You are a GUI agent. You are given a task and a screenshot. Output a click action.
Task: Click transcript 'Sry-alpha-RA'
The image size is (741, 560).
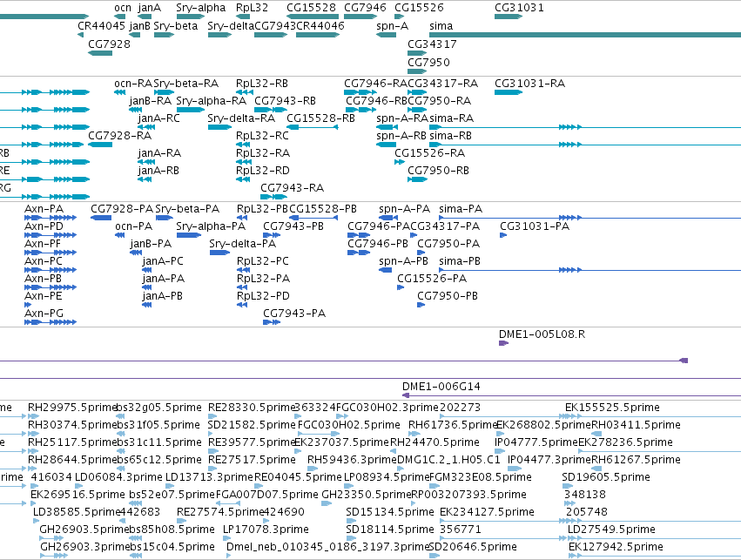(212, 101)
